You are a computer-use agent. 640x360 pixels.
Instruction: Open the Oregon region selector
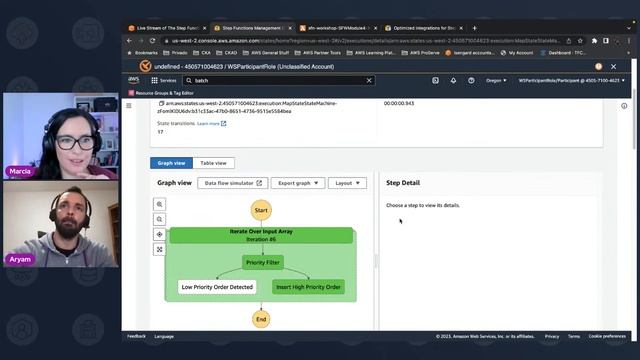pos(496,80)
